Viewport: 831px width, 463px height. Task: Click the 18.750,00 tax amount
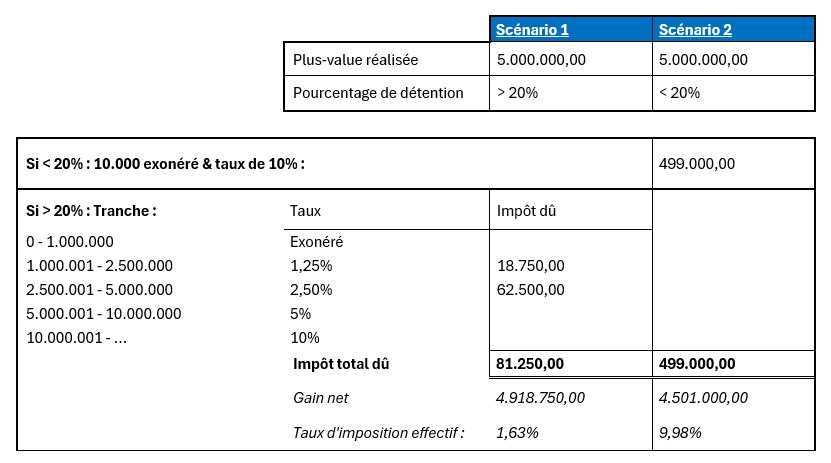[531, 266]
